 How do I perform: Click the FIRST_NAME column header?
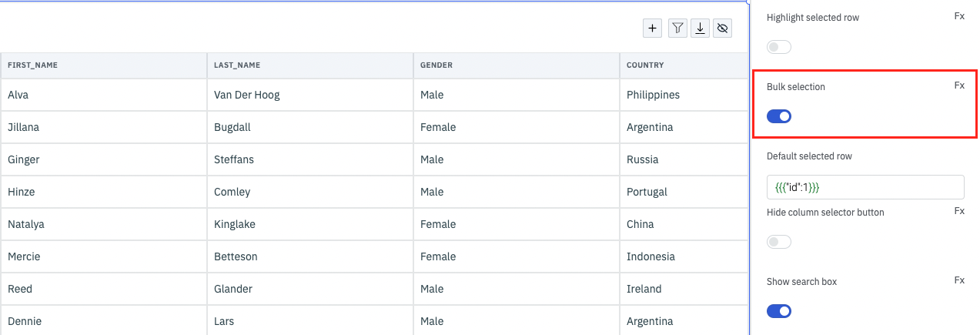pos(33,65)
